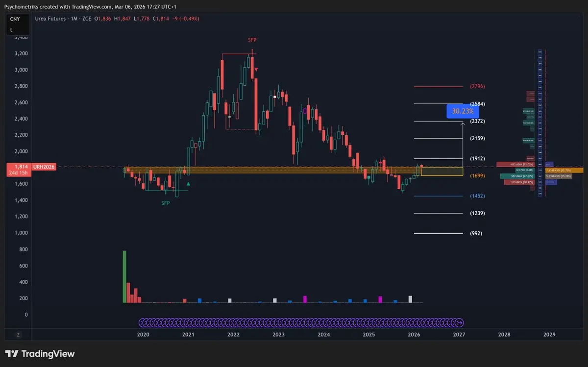Viewport: 588px width, 367px height.
Task: Select the (2796) red level label
Action: [477, 86]
